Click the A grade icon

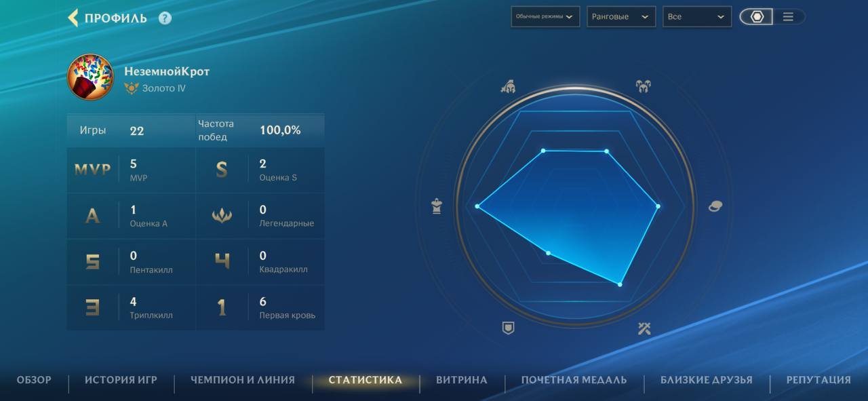[x=92, y=216]
